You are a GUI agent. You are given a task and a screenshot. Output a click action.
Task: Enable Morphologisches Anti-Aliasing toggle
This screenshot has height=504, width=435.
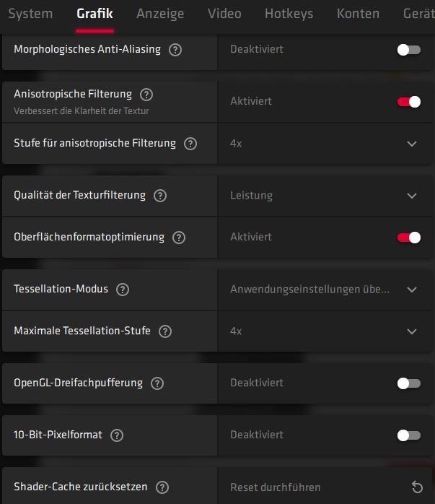tap(409, 50)
